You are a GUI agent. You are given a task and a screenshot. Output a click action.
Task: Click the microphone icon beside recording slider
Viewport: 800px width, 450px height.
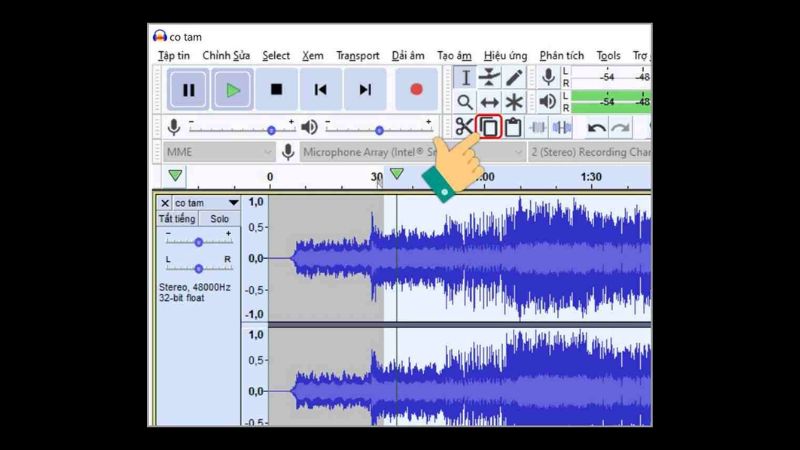click(x=174, y=127)
